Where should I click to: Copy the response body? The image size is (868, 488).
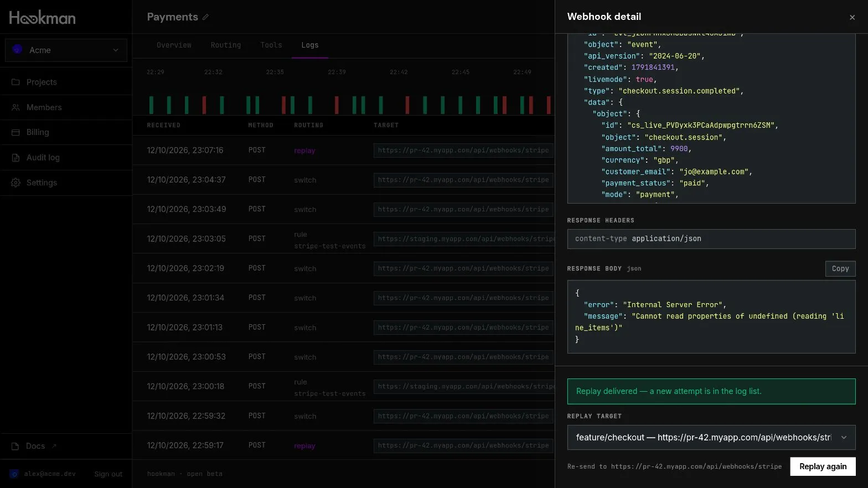click(x=840, y=268)
